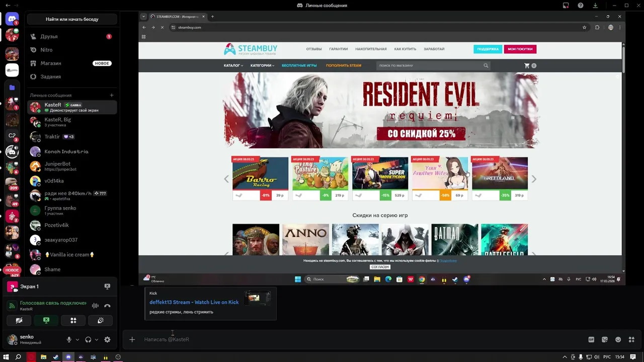Open user settings gear icon
Screen dimensions: 644x362
(107, 339)
